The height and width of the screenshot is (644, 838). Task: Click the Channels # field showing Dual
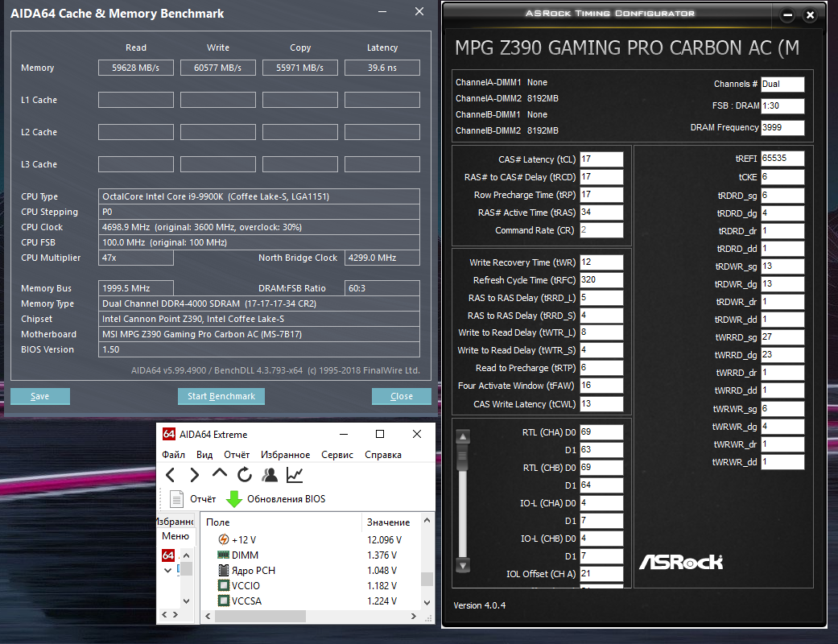782,84
